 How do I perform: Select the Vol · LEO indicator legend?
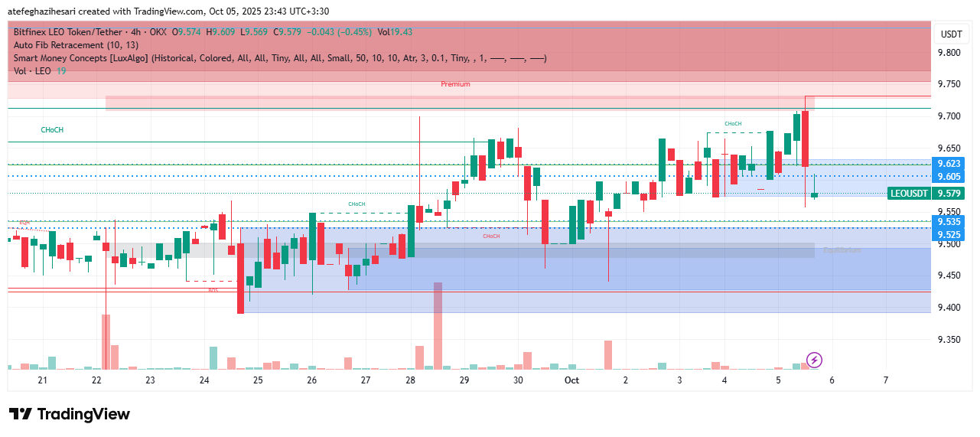(x=34, y=71)
